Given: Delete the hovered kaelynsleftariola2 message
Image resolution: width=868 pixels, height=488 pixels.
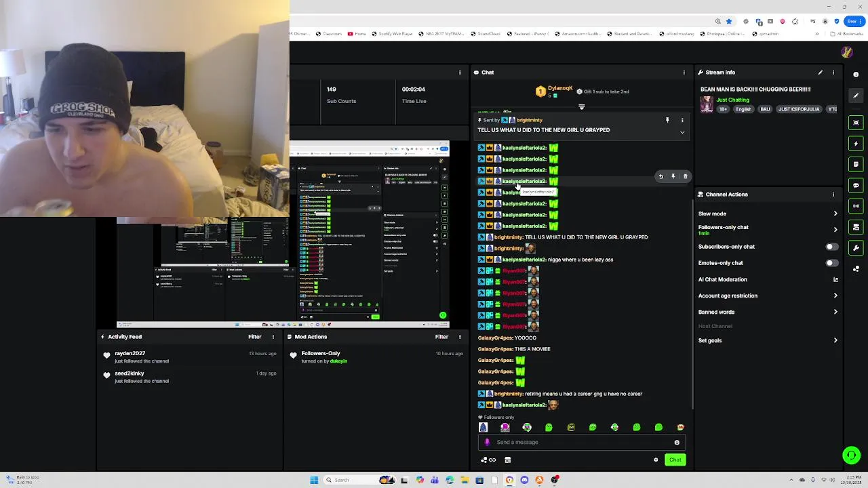Looking at the screenshot, I should (685, 176).
